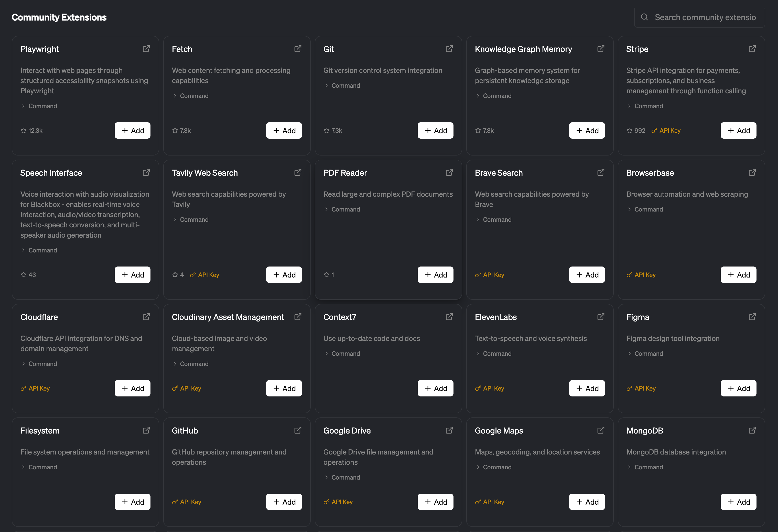778x532 pixels.
Task: Open Knowledge Graph Memory external link icon
Action: (601, 49)
